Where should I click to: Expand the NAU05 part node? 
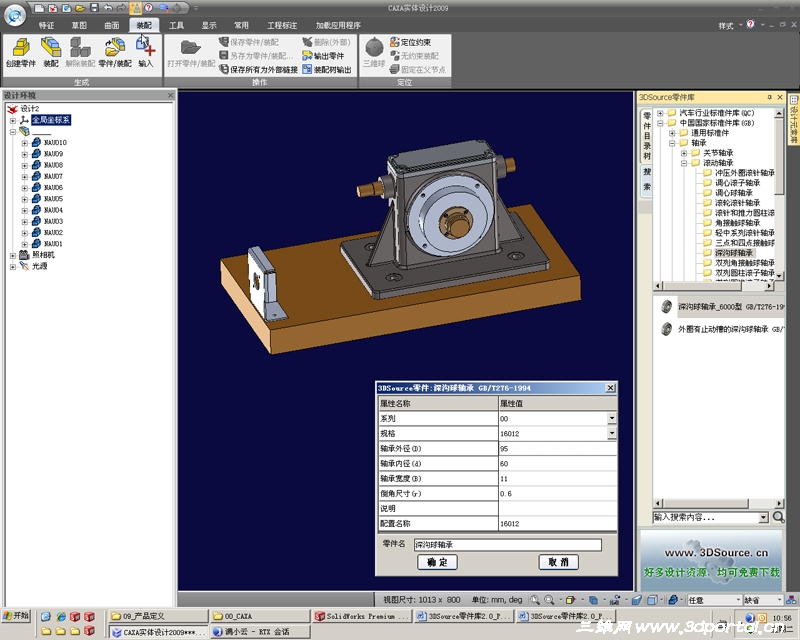click(x=24, y=199)
